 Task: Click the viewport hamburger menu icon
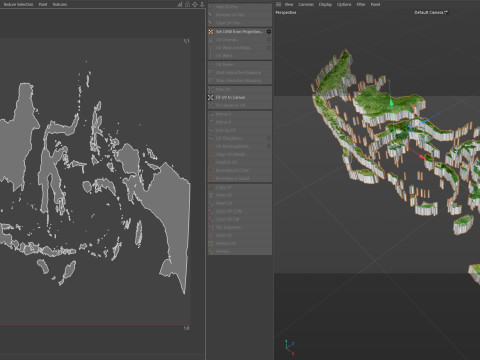tap(278, 4)
